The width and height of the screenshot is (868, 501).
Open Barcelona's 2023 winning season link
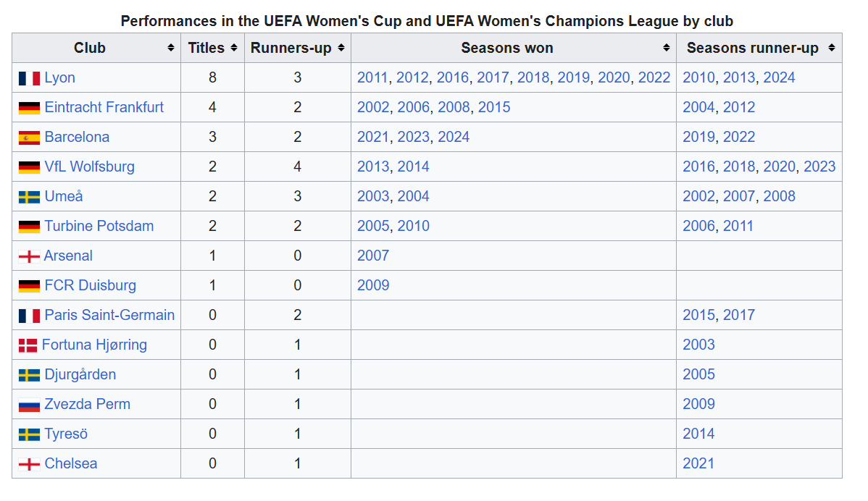click(x=414, y=137)
